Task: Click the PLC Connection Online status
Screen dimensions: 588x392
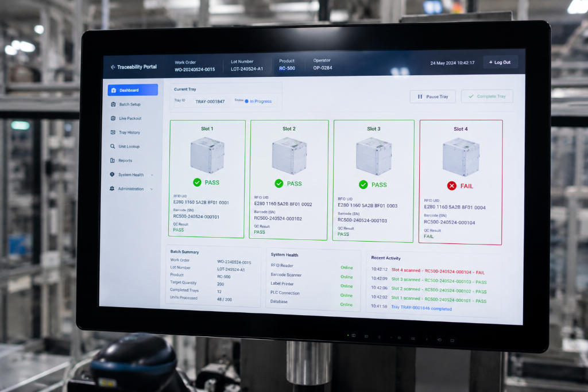Action: 346,296
